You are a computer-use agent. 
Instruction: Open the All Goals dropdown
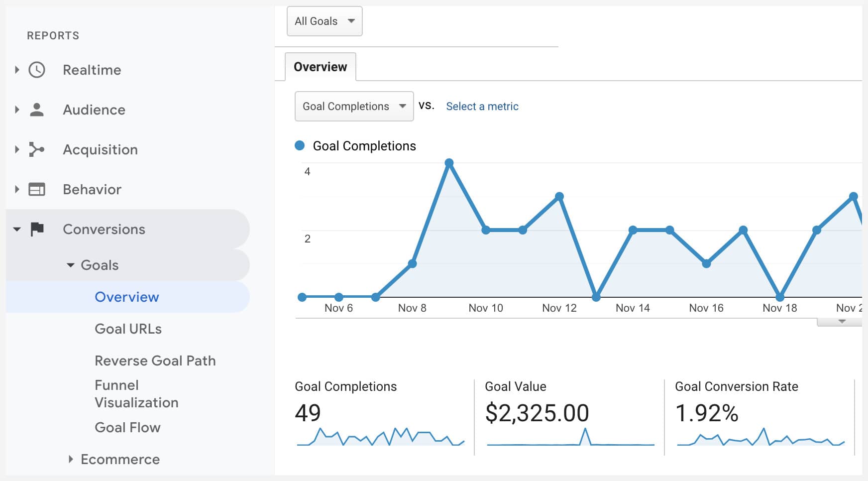325,21
